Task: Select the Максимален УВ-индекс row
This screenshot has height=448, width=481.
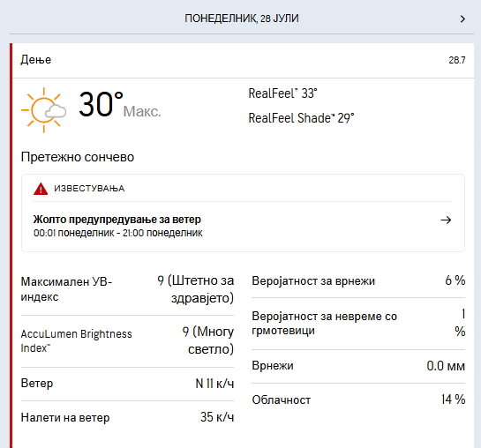Action: [127, 289]
